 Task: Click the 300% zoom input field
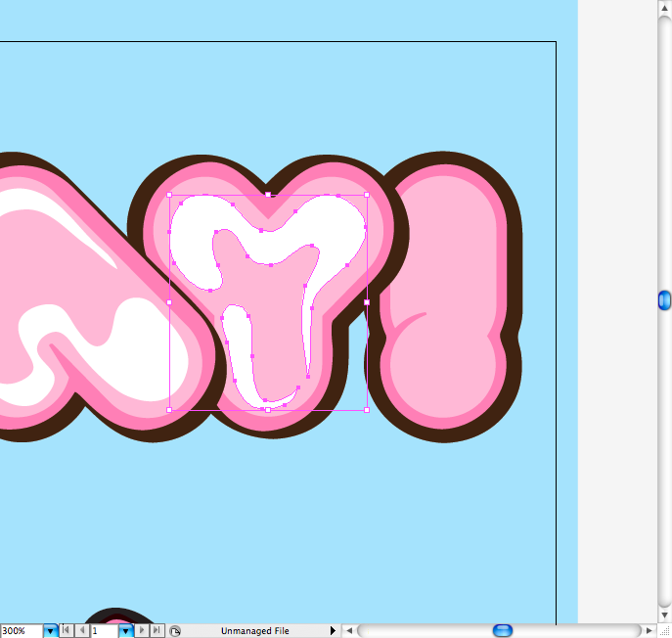(x=21, y=631)
